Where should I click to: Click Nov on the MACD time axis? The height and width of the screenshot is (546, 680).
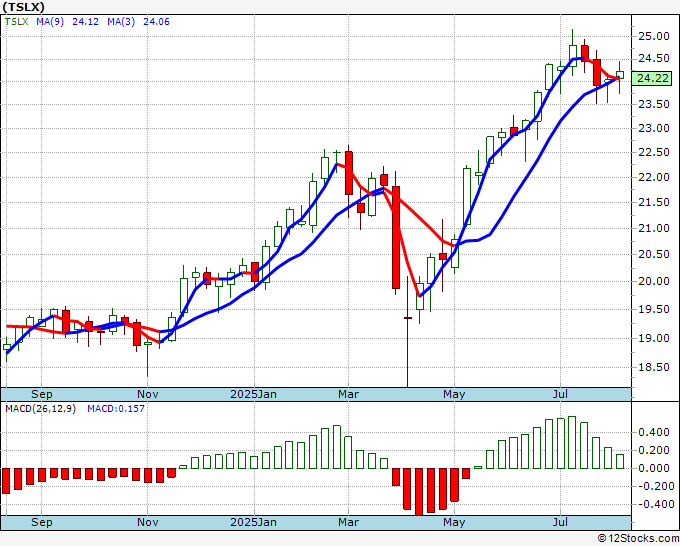tap(147, 522)
